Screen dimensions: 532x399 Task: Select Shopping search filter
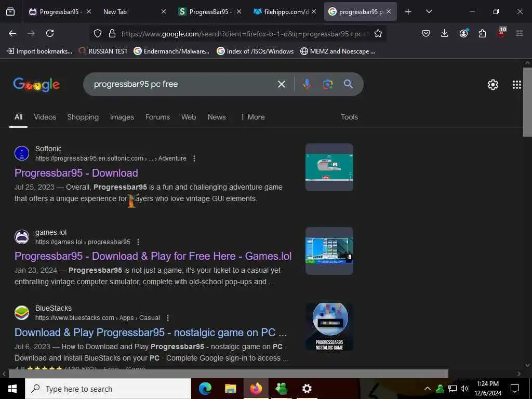[x=83, y=117]
